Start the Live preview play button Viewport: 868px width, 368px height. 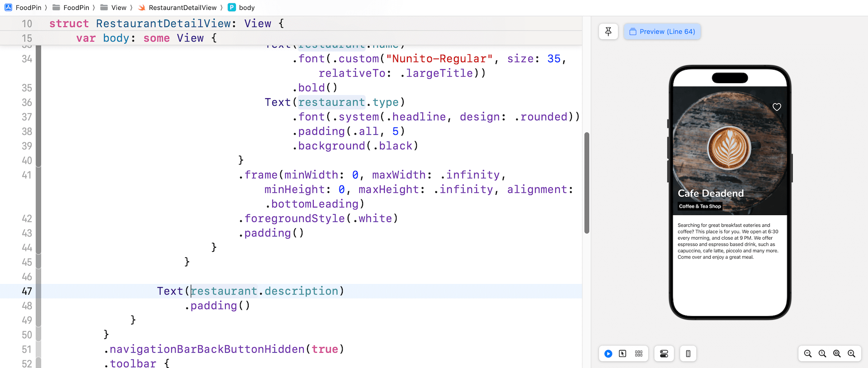coord(608,354)
